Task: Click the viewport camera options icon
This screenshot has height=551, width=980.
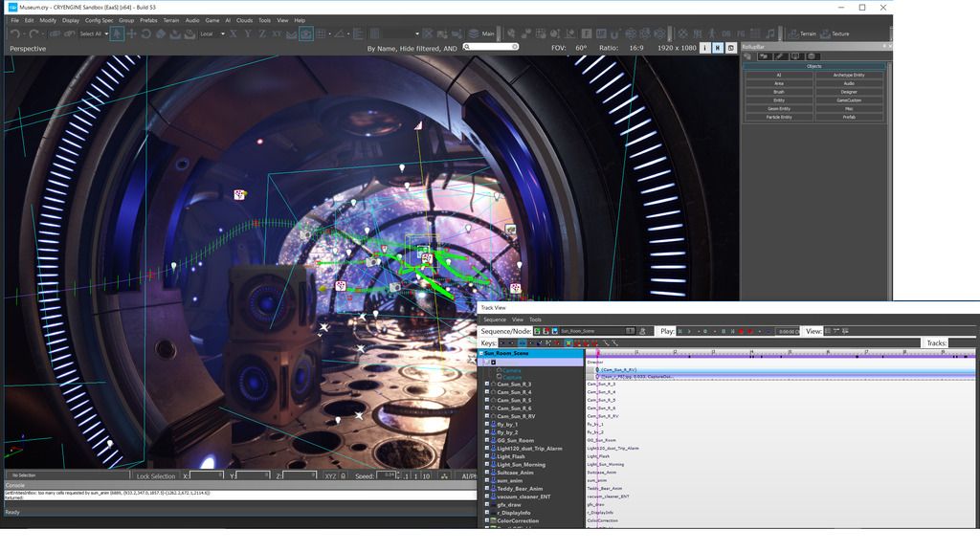Action: [730, 48]
